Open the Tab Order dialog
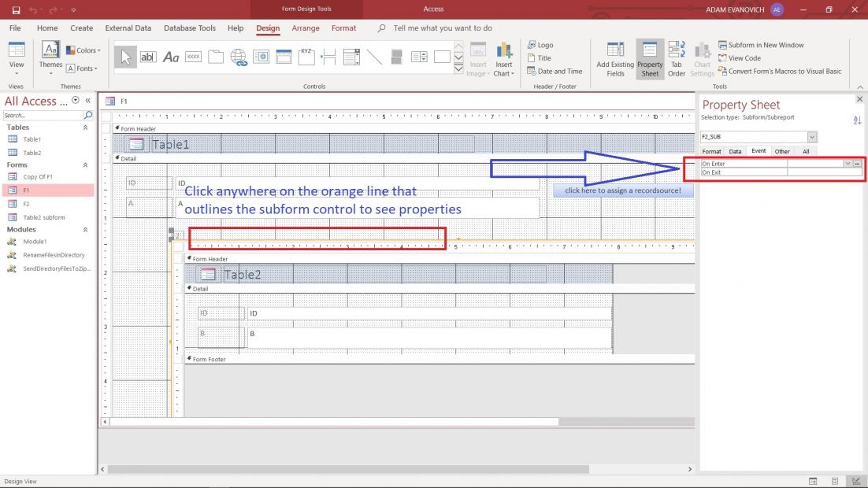Viewport: 868px width, 488px height. pyautogui.click(x=677, y=60)
